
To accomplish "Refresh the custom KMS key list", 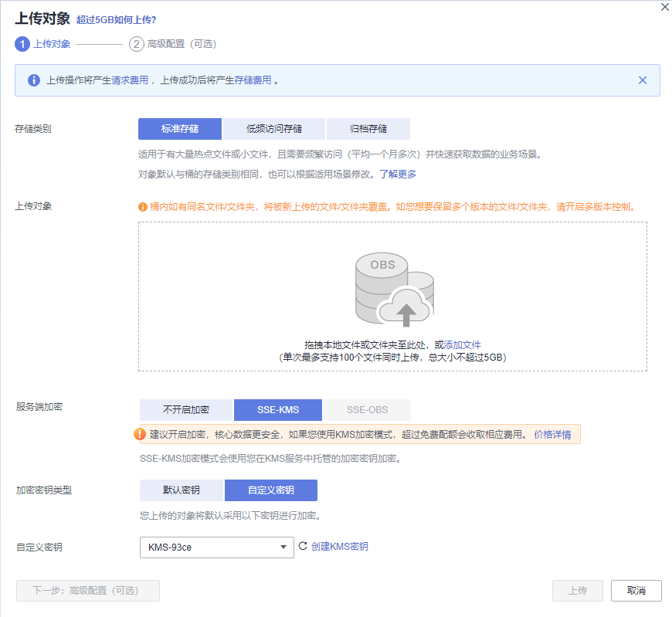I will (303, 546).
